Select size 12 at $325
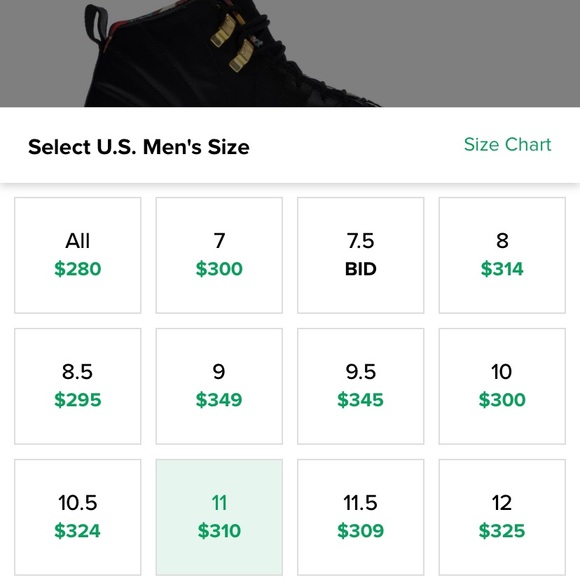This screenshot has height=580, width=580. [x=502, y=517]
